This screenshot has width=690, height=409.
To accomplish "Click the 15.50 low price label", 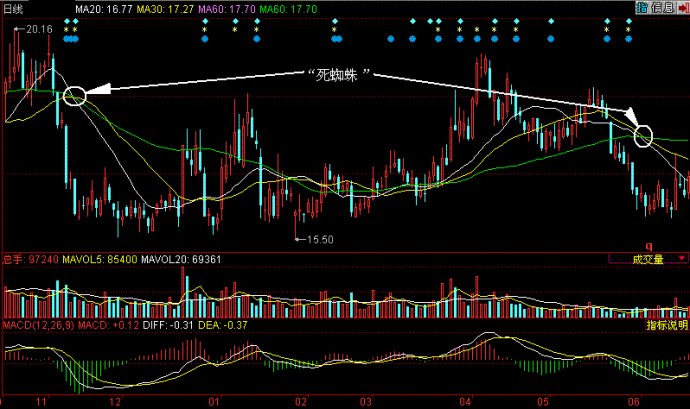I will [x=320, y=240].
